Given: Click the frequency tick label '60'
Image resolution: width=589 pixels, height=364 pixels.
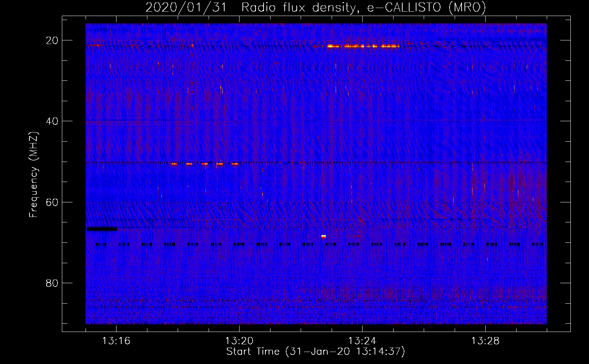Looking at the screenshot, I should click(x=52, y=202).
